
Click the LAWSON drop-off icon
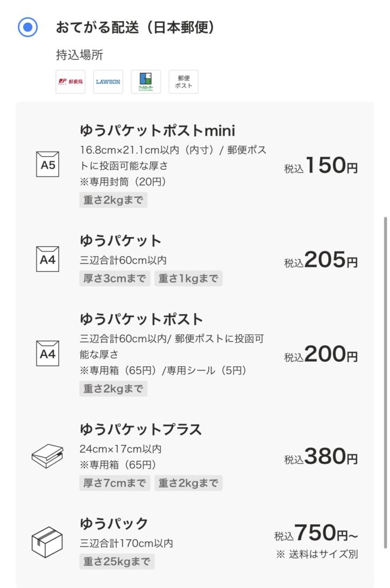pos(108,82)
